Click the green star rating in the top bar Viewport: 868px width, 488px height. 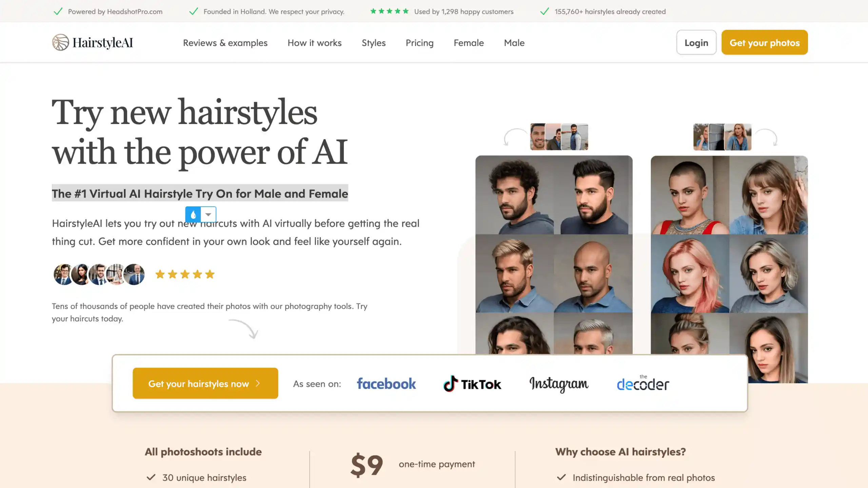pos(389,11)
